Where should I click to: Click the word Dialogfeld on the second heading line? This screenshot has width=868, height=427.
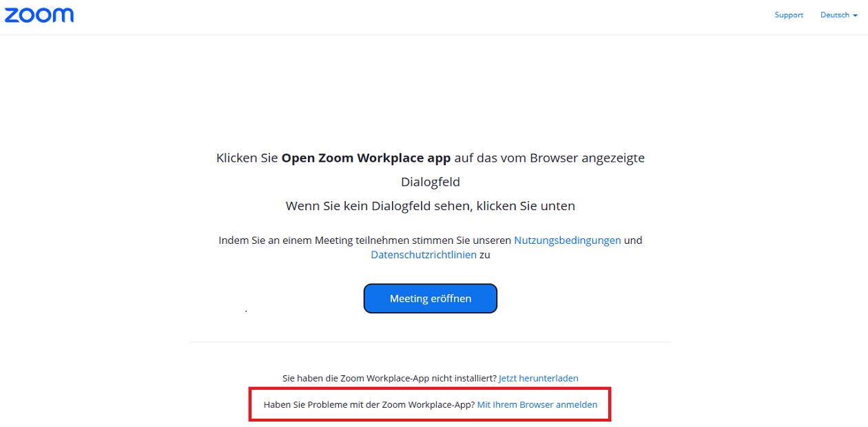pyautogui.click(x=430, y=183)
